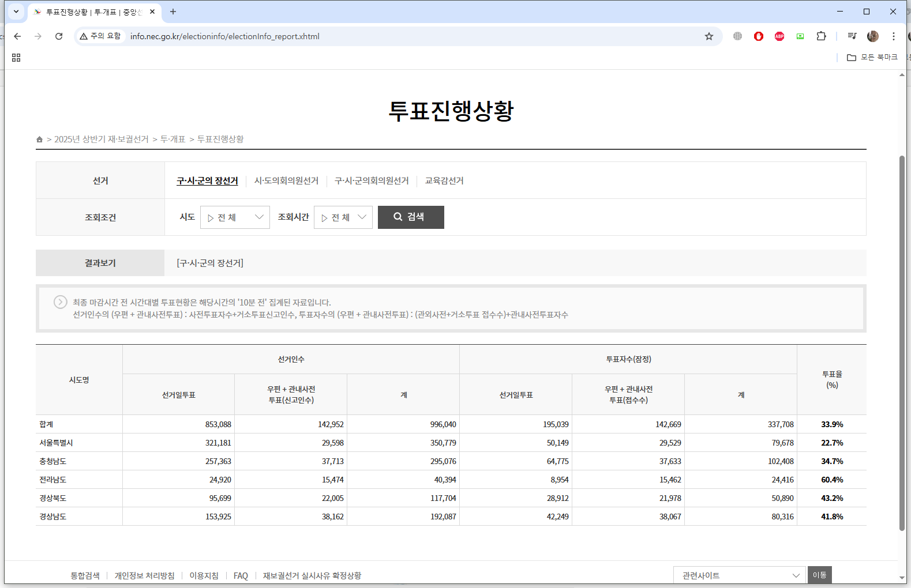Switch to the 교육감선거 tab
The width and height of the screenshot is (911, 588).
(x=444, y=181)
